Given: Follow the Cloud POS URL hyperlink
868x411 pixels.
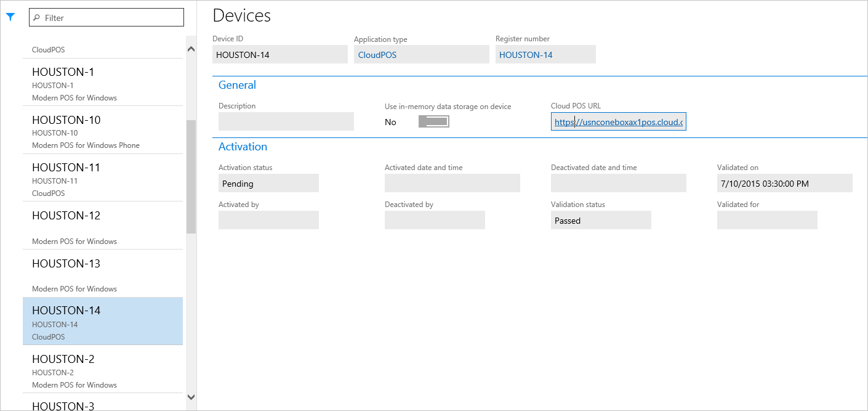Looking at the screenshot, I should [618, 121].
